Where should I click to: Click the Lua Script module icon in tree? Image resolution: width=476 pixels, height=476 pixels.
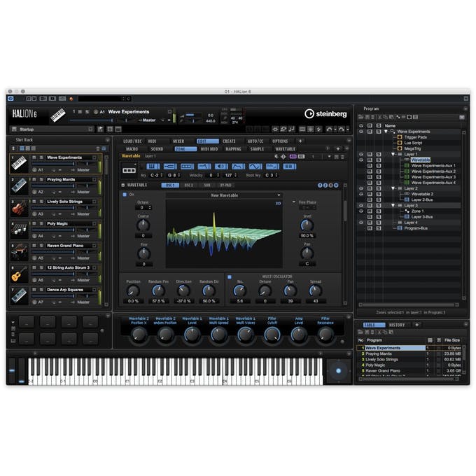click(x=400, y=143)
